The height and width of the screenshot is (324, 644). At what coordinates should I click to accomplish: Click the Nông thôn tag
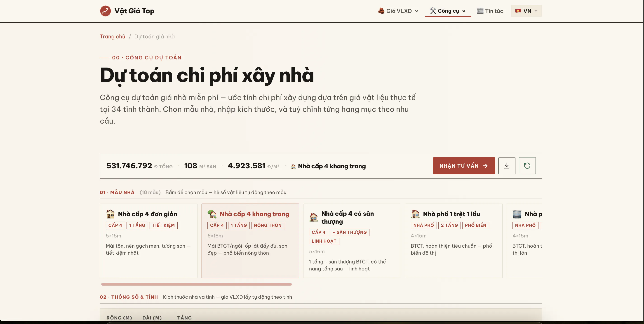pos(268,225)
